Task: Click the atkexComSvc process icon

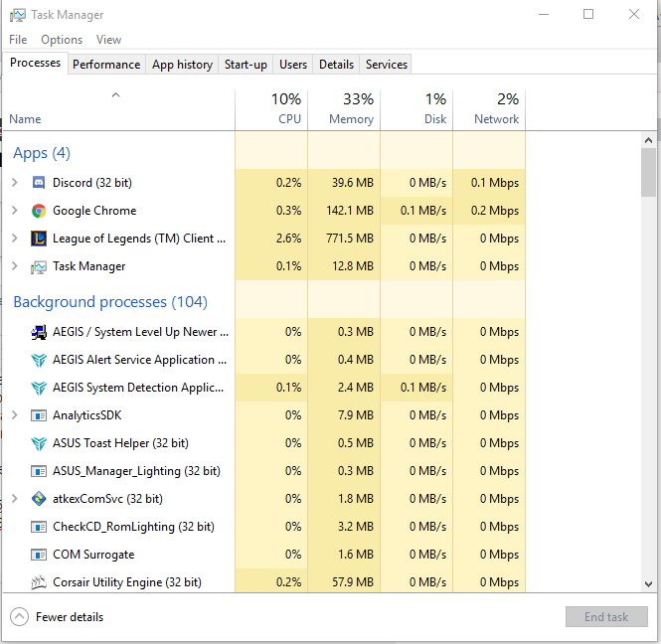Action: (x=39, y=499)
